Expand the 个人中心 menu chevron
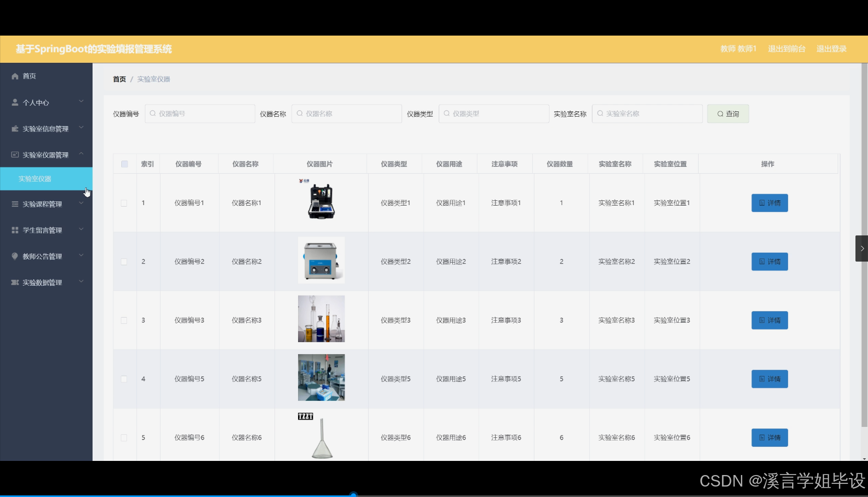 tap(81, 101)
